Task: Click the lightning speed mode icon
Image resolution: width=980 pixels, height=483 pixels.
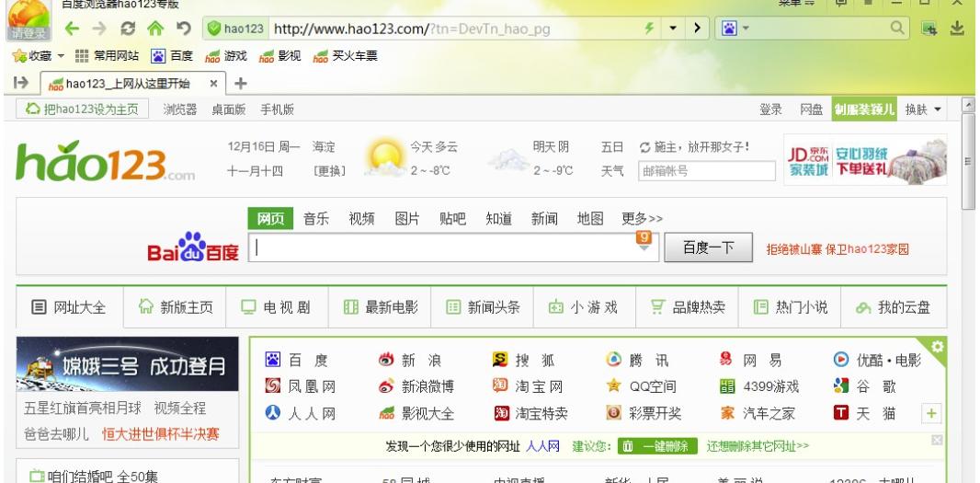Action: point(649,29)
